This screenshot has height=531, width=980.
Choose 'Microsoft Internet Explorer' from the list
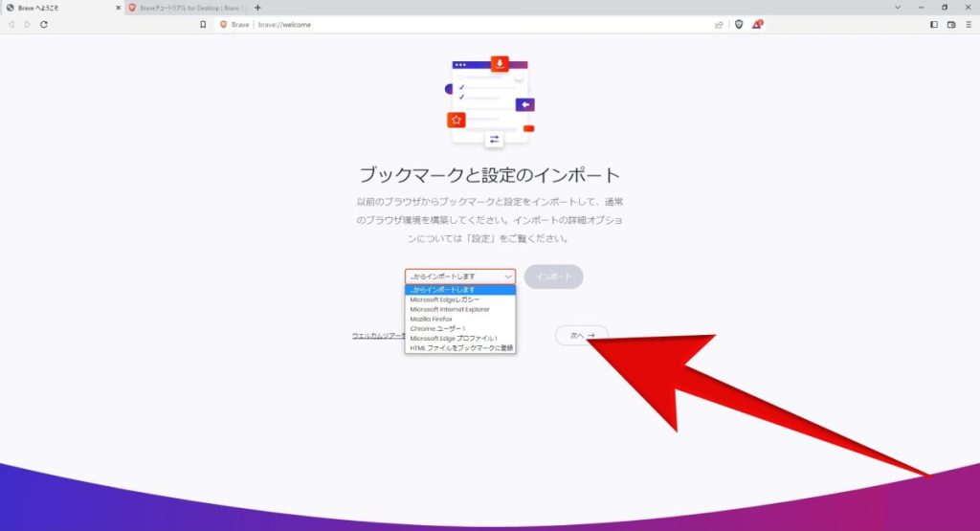click(x=460, y=309)
